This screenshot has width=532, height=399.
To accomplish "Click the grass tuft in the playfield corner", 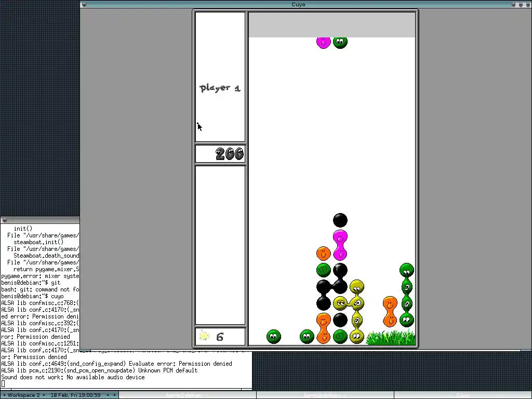I will (x=391, y=338).
